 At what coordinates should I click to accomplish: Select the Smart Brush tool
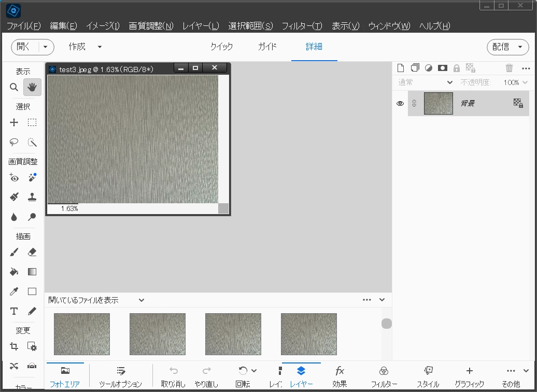coord(13,197)
